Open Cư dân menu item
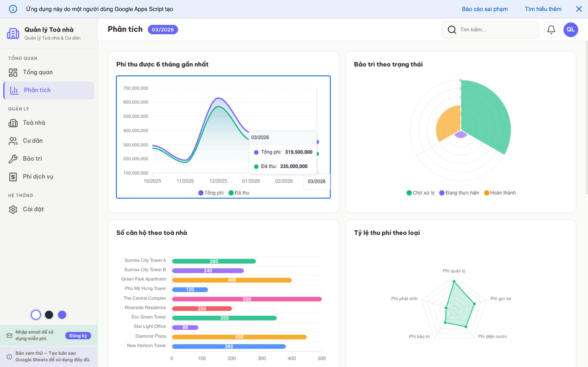 click(x=33, y=141)
